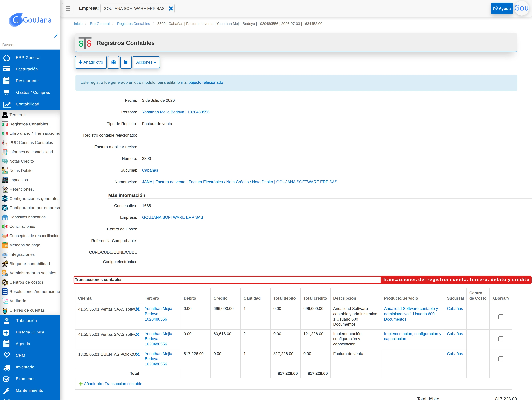The image size is (532, 400).
Task: Click the Conceptos de reconciliación handshake icon
Action: pos(5,236)
